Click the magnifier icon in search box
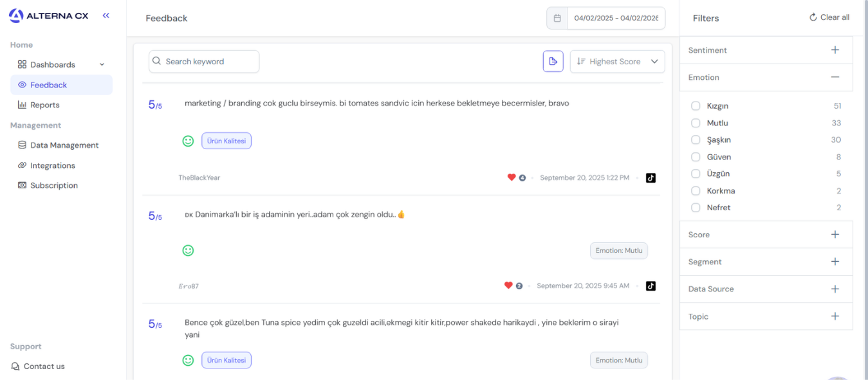The width and height of the screenshot is (868, 380). tap(157, 61)
